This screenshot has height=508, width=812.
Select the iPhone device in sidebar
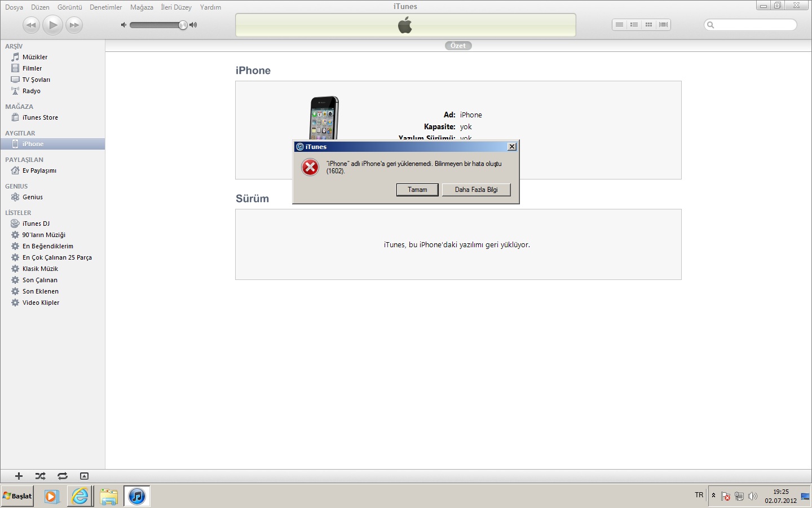[52, 144]
